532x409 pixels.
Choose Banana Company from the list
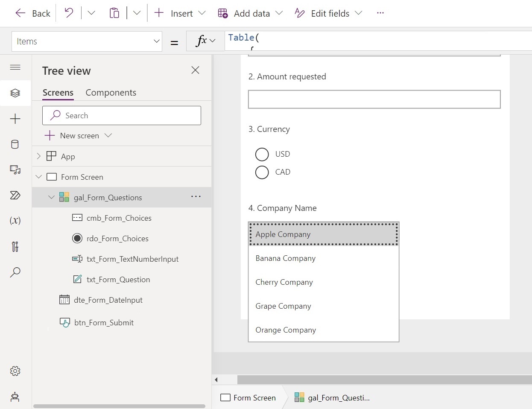(x=285, y=258)
